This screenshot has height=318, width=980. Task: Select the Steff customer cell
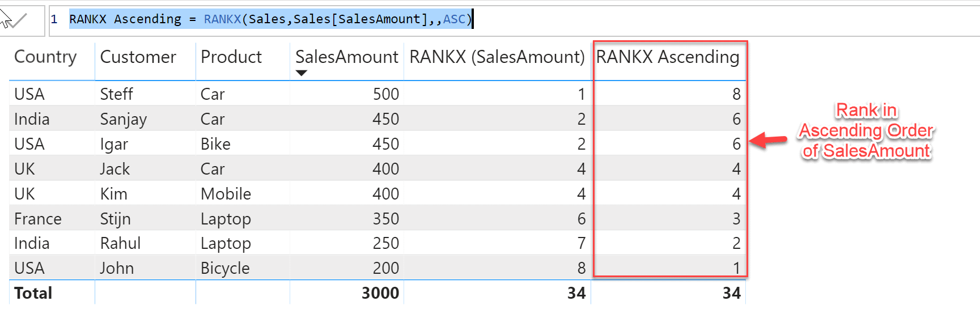[x=116, y=94]
